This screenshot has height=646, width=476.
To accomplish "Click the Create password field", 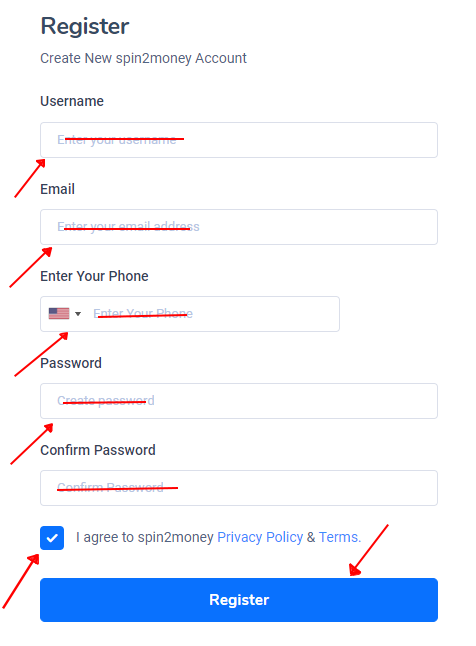I will [x=239, y=401].
